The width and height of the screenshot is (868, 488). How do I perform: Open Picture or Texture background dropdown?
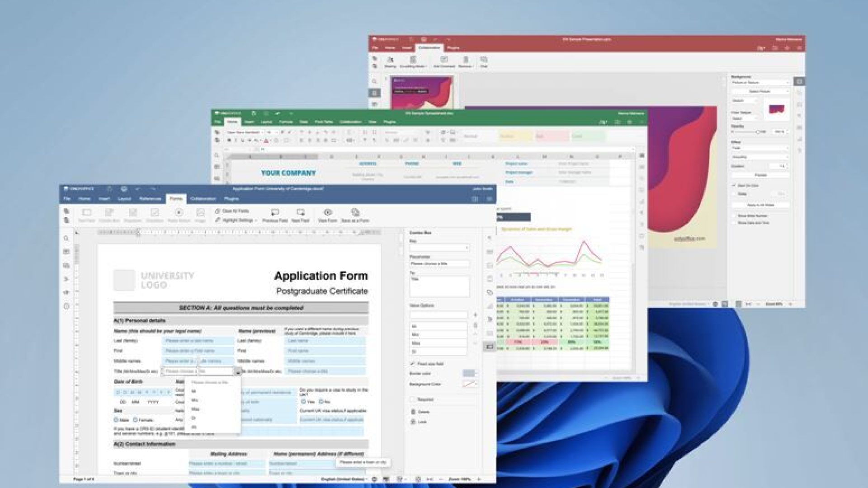click(760, 83)
